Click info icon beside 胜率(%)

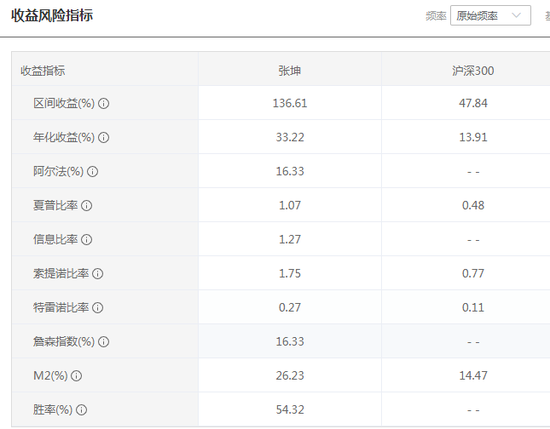(81, 410)
